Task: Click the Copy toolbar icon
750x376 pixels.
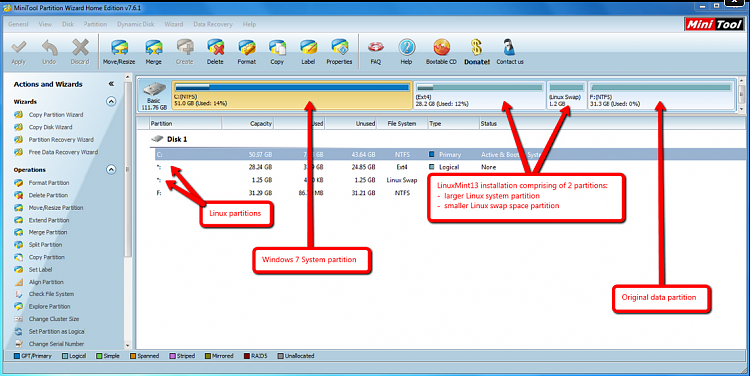Action: tap(277, 48)
